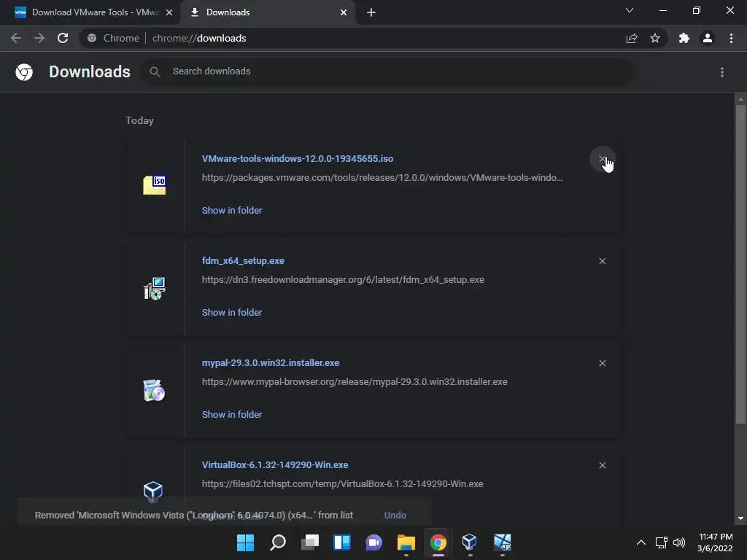Open the Extensions puzzle menu

pos(684,38)
